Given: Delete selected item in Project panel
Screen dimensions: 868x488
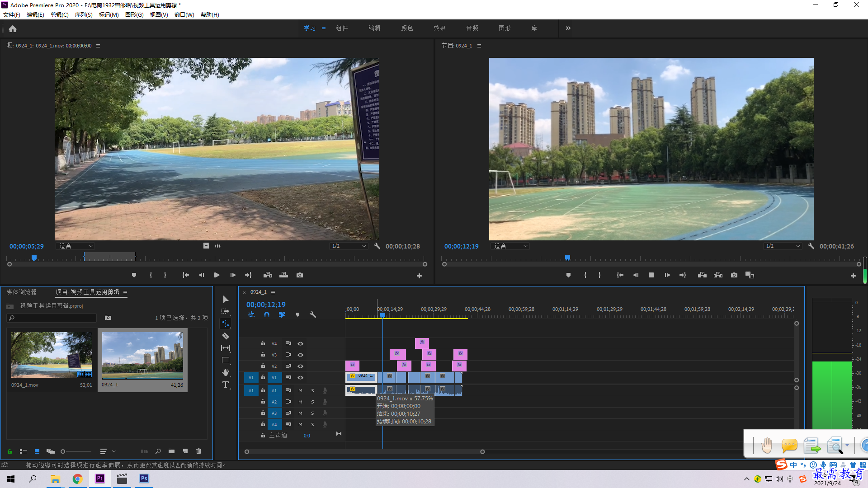Looking at the screenshot, I should (198, 451).
